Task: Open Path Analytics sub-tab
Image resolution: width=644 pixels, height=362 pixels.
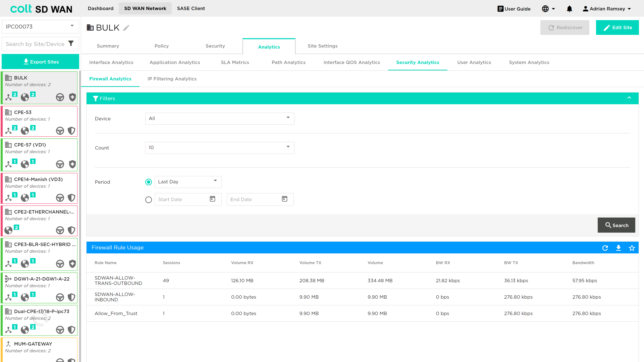Action: pyautogui.click(x=288, y=63)
